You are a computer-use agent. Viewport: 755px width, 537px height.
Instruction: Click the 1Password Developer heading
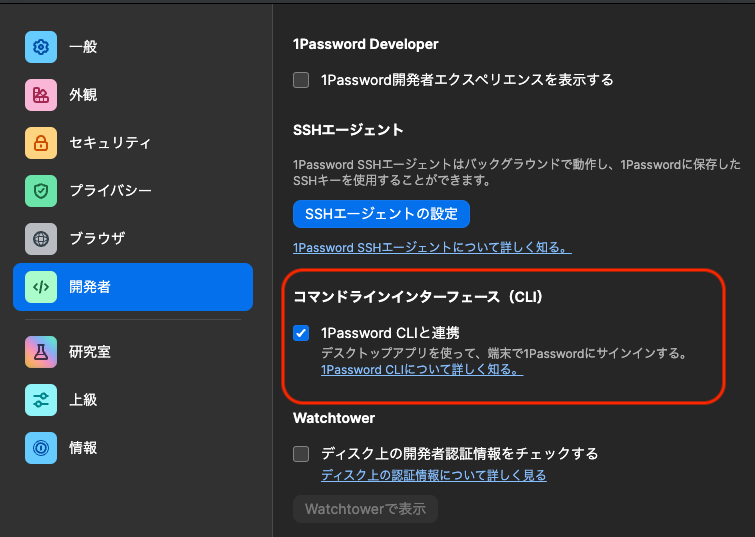click(365, 44)
